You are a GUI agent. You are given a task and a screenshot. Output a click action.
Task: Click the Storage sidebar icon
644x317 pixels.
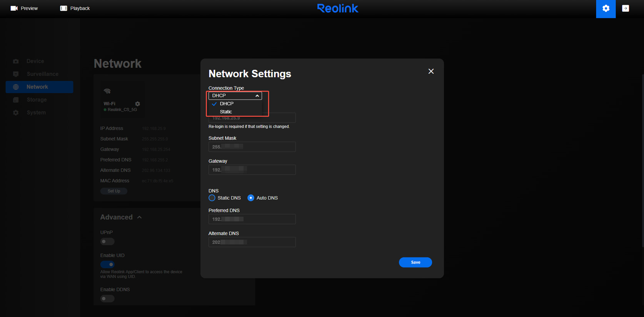pos(16,100)
